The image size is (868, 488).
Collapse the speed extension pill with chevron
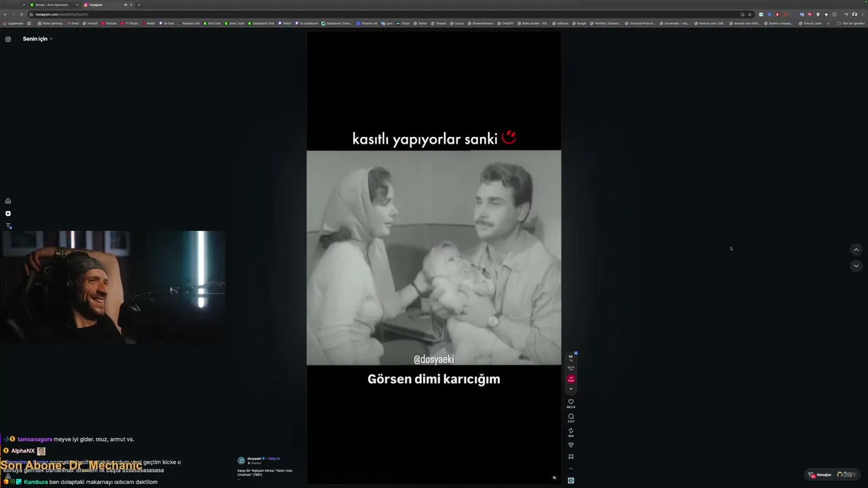point(571,389)
